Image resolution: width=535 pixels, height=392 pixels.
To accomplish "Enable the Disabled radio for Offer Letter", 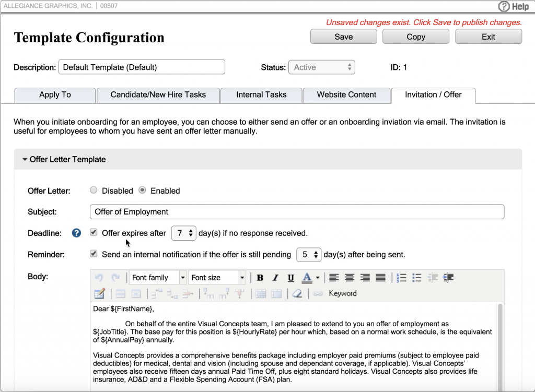I will coord(93,190).
